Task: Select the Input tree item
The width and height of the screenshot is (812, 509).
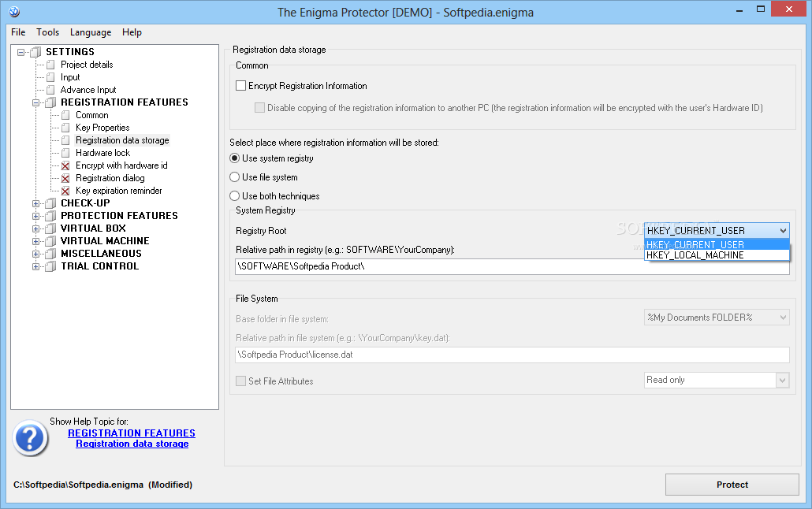Action: [x=70, y=77]
